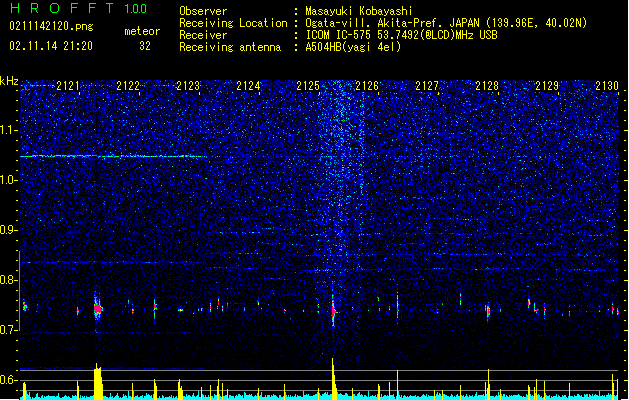This screenshot has width=629, height=400.
Task: Click the 0.8 kHz axis label
Action: click(9, 280)
